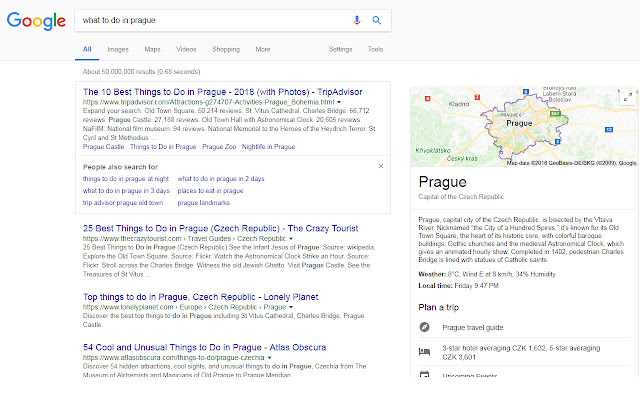640x400 pixels.
Task: Open 25 Best Things to Do Crazy Tourist result
Action: point(220,228)
